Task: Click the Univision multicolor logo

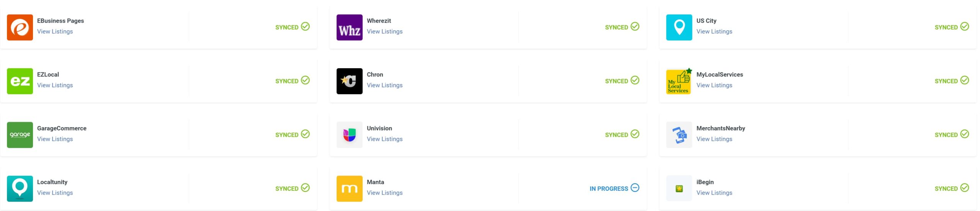Action: coord(350,135)
